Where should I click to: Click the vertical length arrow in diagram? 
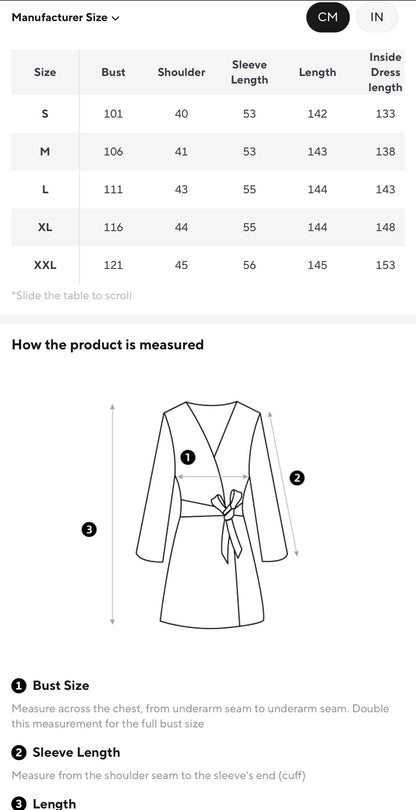click(x=113, y=515)
